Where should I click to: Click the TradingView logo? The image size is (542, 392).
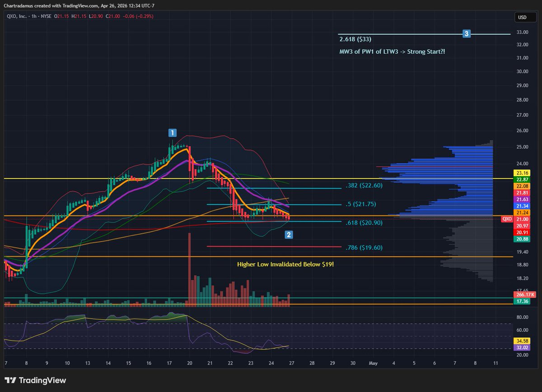(x=35, y=380)
